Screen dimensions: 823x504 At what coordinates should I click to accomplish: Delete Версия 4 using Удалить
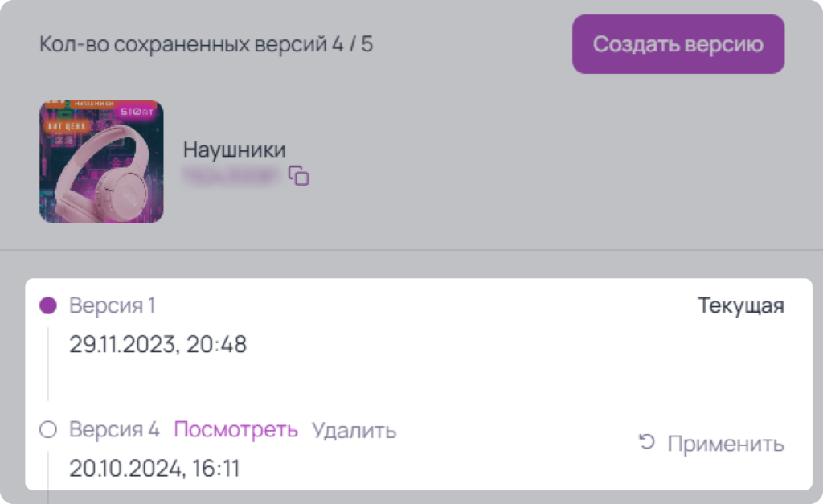pyautogui.click(x=354, y=431)
